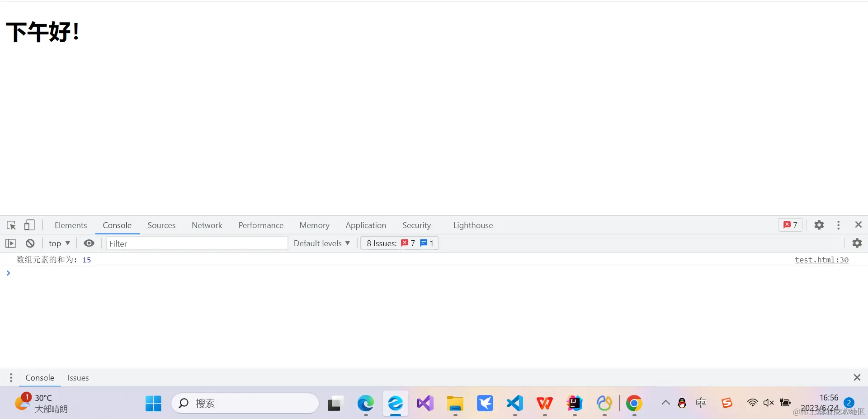Open the drawer three-dot menu
The width and height of the screenshot is (868, 419).
pos(11,377)
